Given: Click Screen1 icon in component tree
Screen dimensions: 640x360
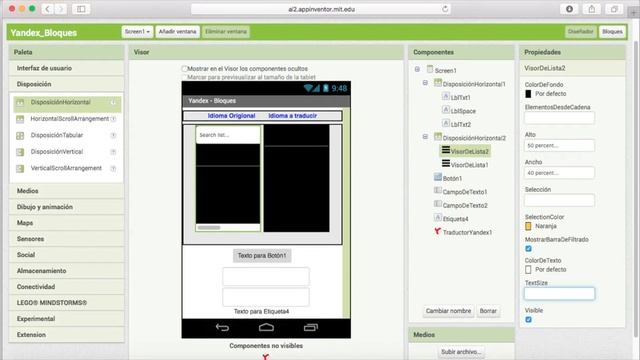Looking at the screenshot, I should (430, 69).
